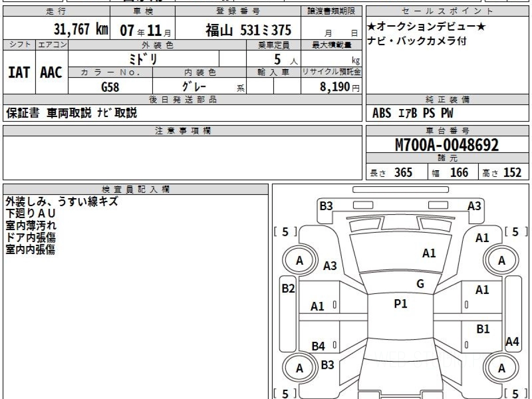
Task: Select the 長さ 365 length value
Action: point(391,172)
